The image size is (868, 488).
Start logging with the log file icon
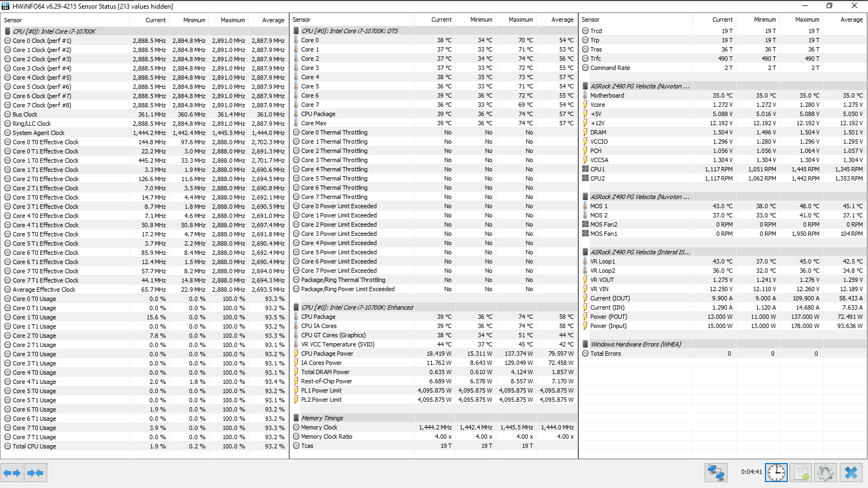[801, 473]
